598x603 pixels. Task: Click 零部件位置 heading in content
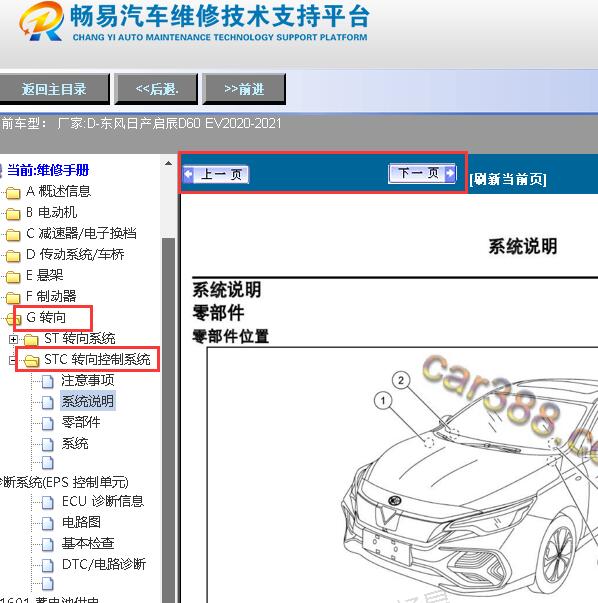pyautogui.click(x=230, y=336)
